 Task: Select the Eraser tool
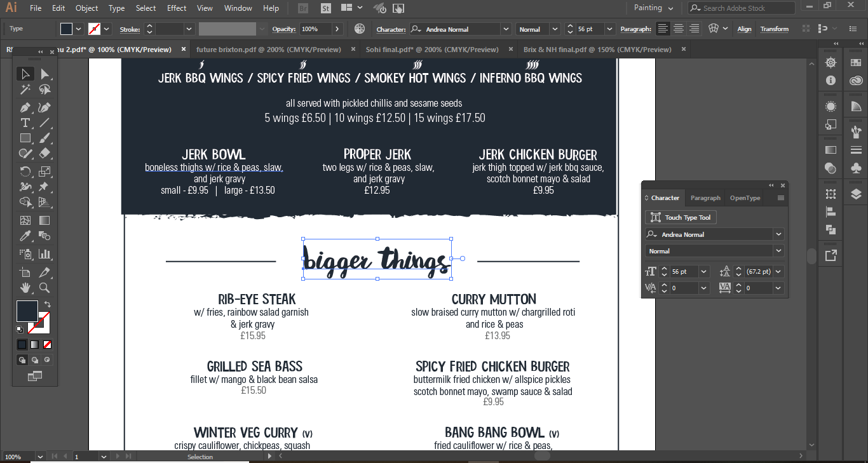click(x=44, y=153)
